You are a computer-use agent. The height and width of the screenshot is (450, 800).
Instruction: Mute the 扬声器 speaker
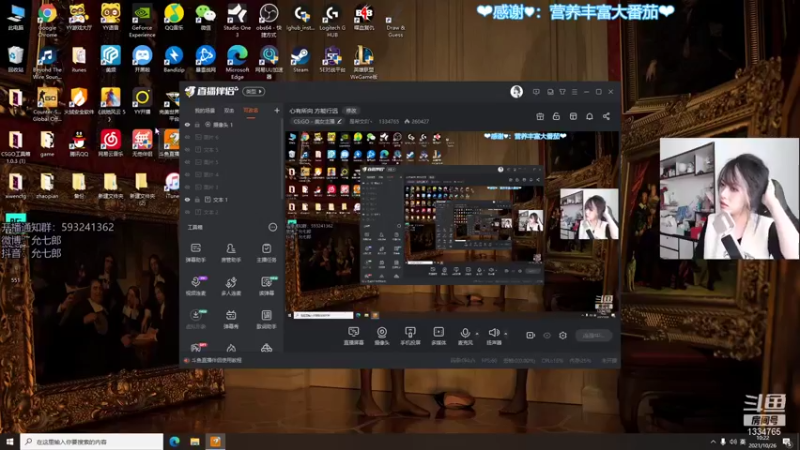coord(493,336)
